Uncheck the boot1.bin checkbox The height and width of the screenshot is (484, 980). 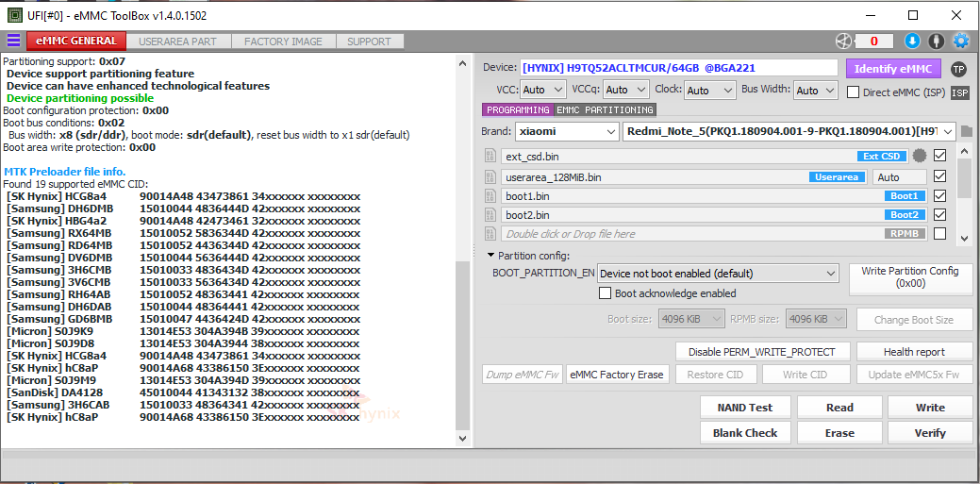[x=940, y=195]
